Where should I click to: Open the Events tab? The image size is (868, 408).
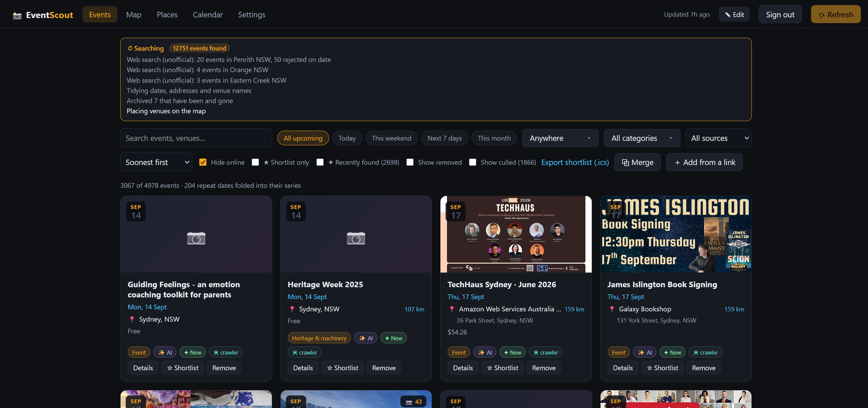100,15
